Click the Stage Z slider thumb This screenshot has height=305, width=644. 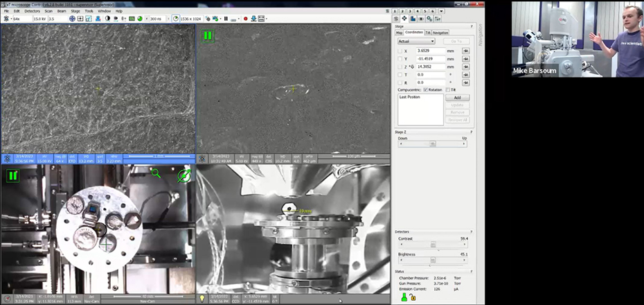coord(433,144)
